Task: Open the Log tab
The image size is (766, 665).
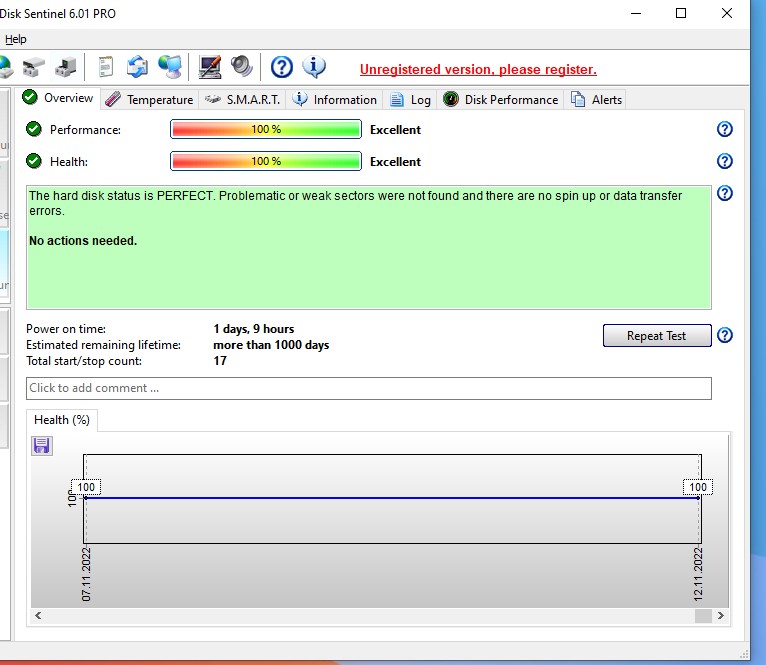Action: coord(410,100)
